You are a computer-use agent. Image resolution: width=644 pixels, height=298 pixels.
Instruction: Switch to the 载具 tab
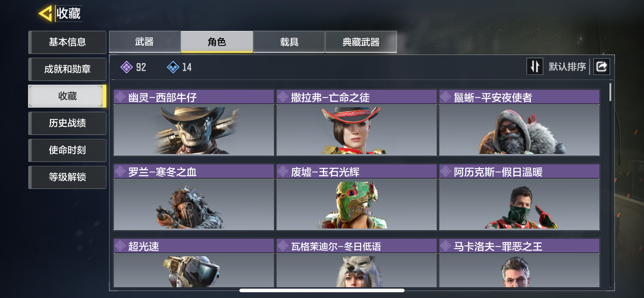289,42
